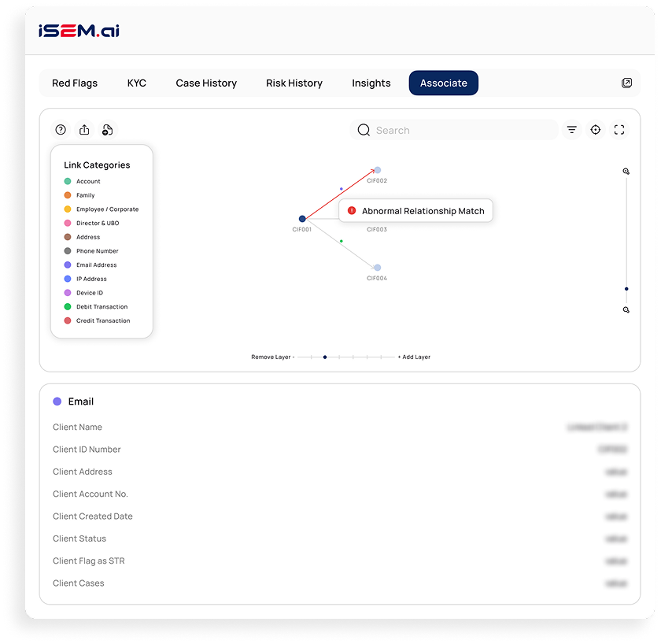Switch to the Red Flags tab

click(x=74, y=83)
